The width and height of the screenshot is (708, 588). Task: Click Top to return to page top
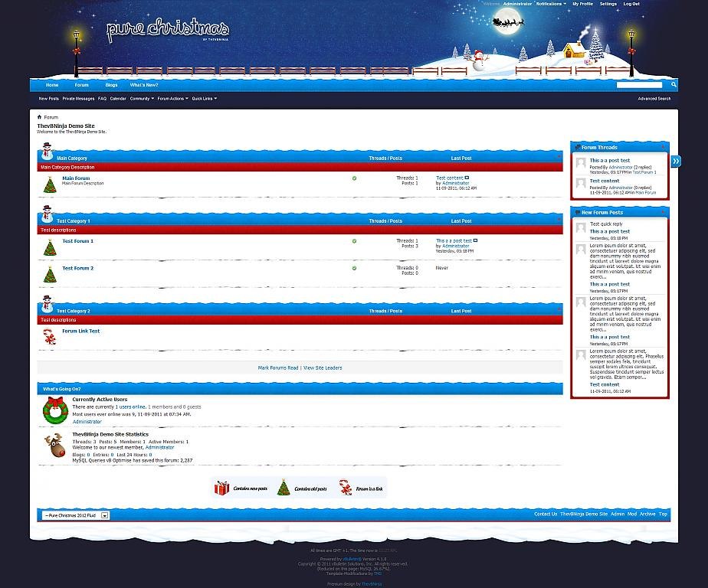click(x=663, y=514)
